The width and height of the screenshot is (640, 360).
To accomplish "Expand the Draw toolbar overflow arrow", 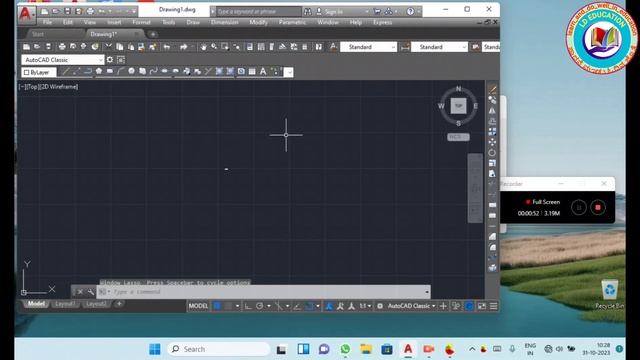I will click(289, 72).
